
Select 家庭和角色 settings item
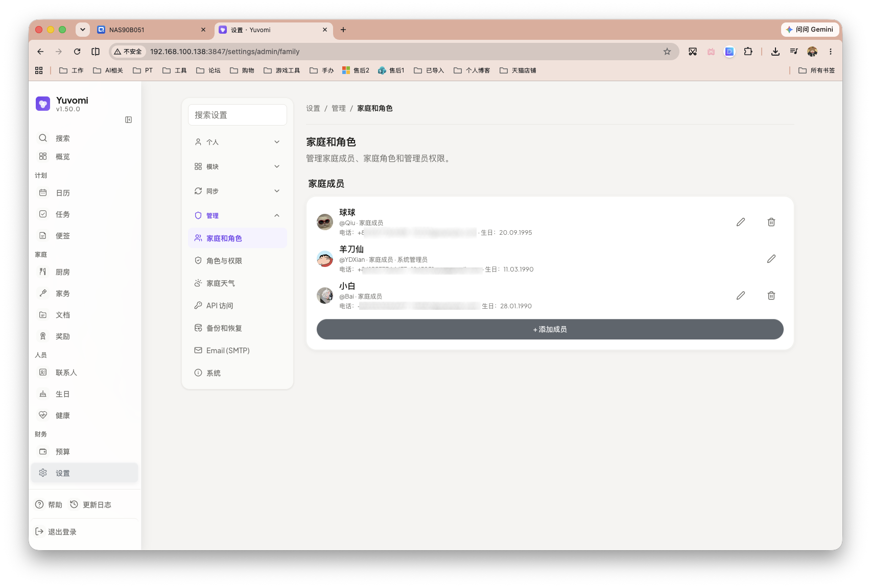point(238,238)
